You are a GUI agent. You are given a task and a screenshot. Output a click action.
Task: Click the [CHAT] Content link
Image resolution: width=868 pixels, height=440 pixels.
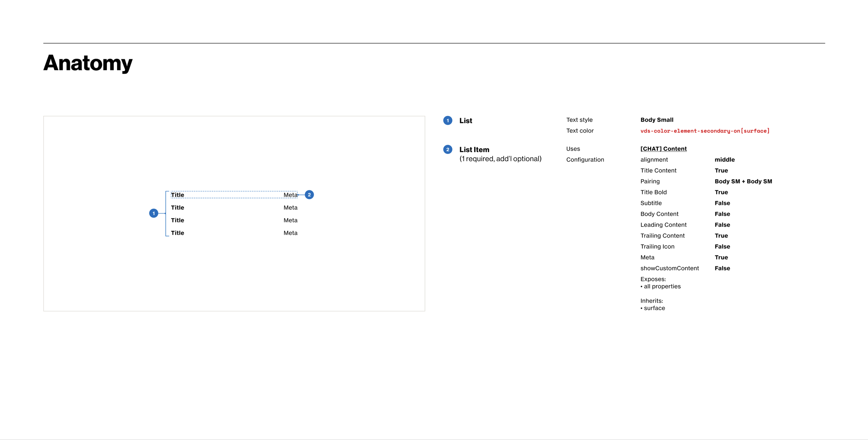point(663,149)
